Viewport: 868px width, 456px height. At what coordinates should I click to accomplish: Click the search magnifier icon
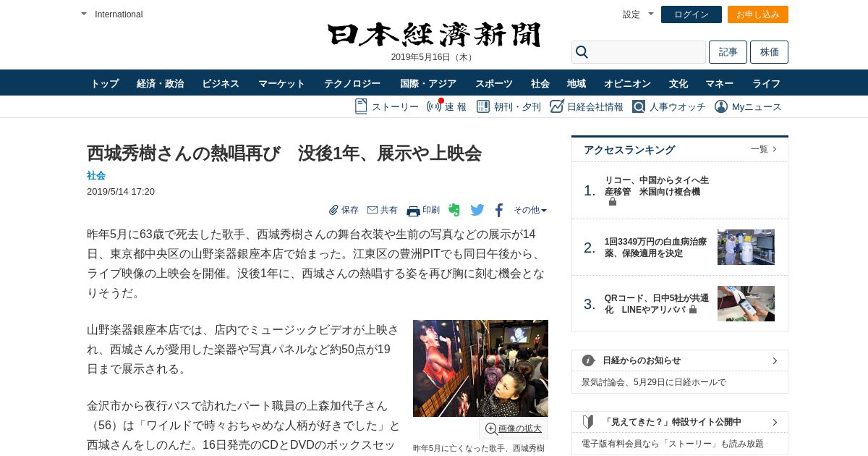pyautogui.click(x=582, y=52)
